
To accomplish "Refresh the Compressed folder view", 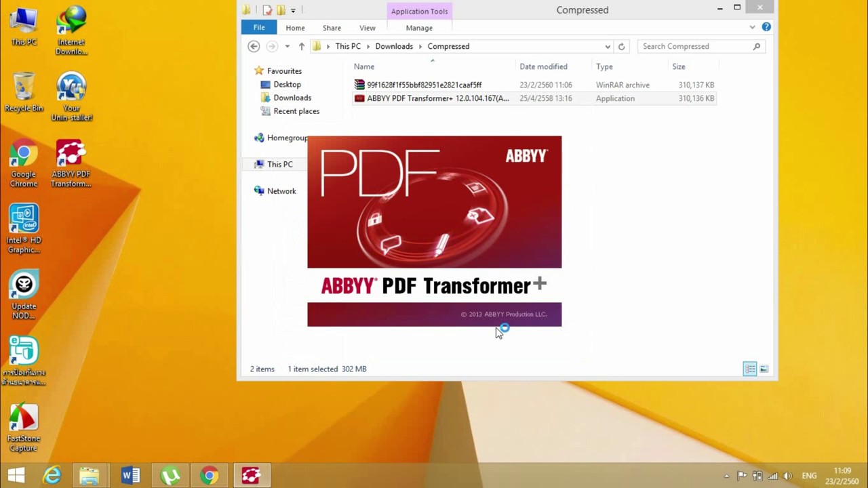I will pos(621,46).
